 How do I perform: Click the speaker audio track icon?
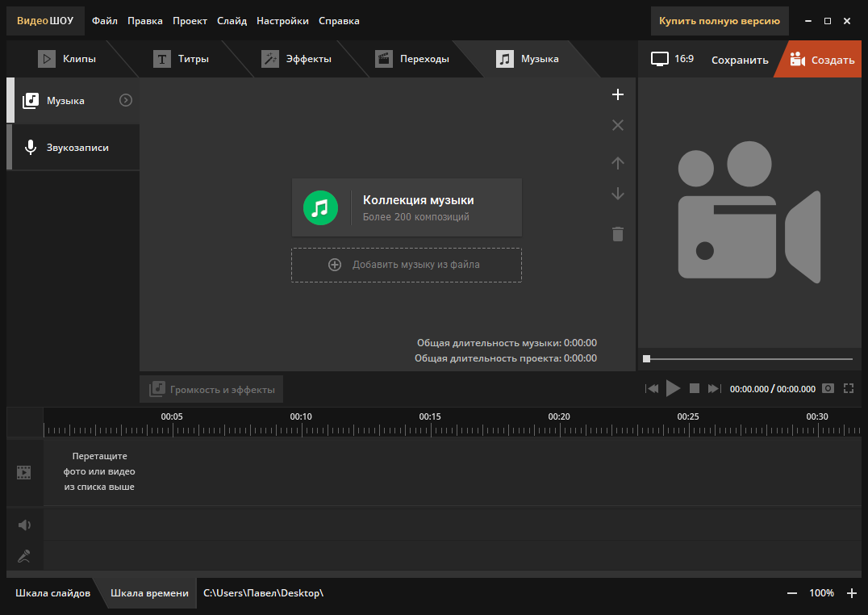(x=24, y=525)
